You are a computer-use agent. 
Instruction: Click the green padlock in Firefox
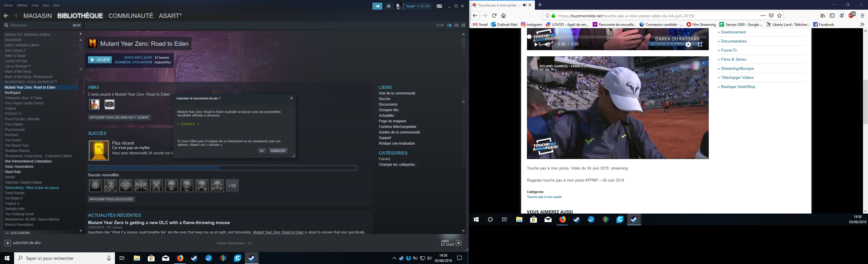[x=553, y=16]
